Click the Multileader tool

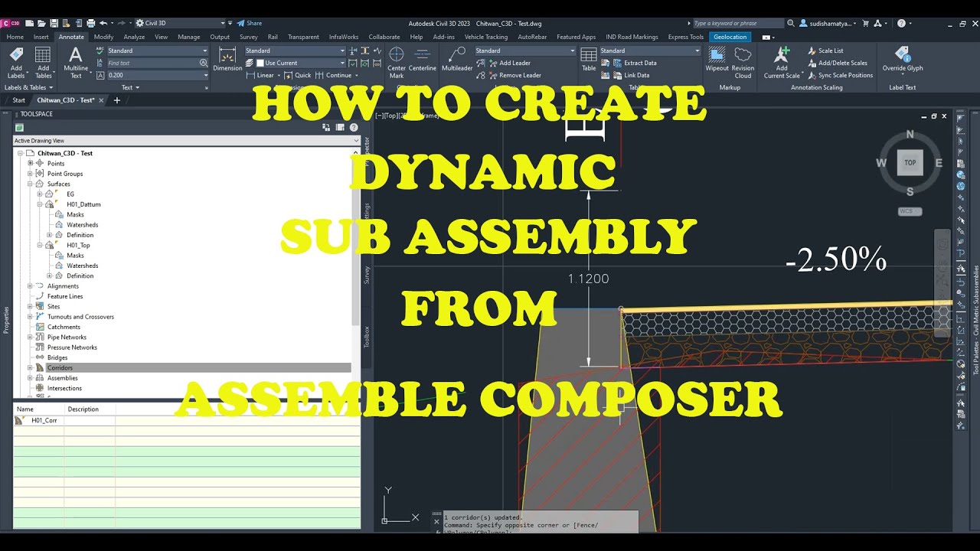click(457, 60)
